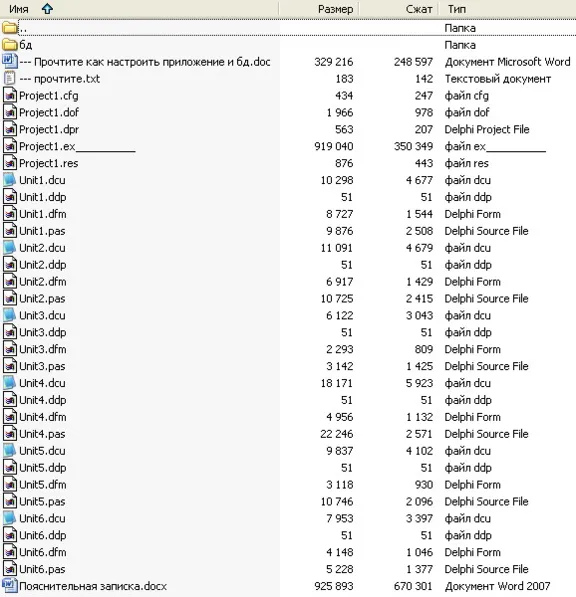Click the Unit6.pas file icon

(10, 569)
